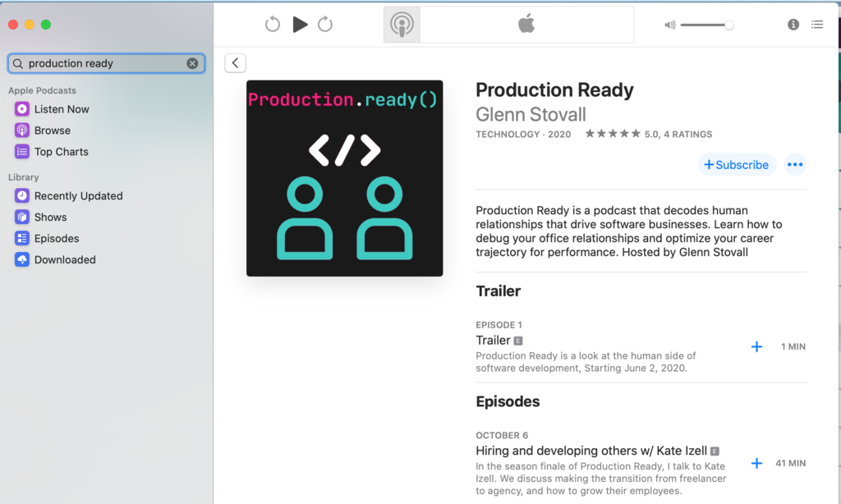Click the '41 MIN' duration text
The height and width of the screenshot is (504, 841).
791,463
